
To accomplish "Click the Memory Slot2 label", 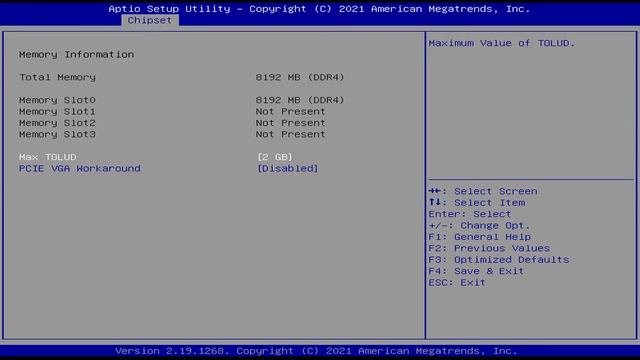I will [x=57, y=123].
